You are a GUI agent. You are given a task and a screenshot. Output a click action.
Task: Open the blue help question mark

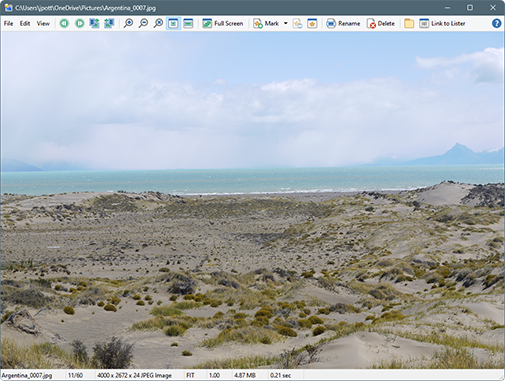pos(496,23)
